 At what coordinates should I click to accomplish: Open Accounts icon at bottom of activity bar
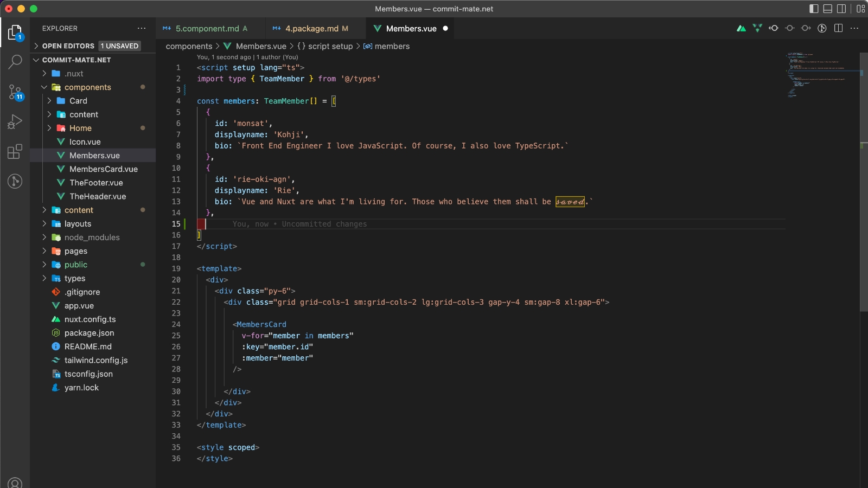coord(15,483)
